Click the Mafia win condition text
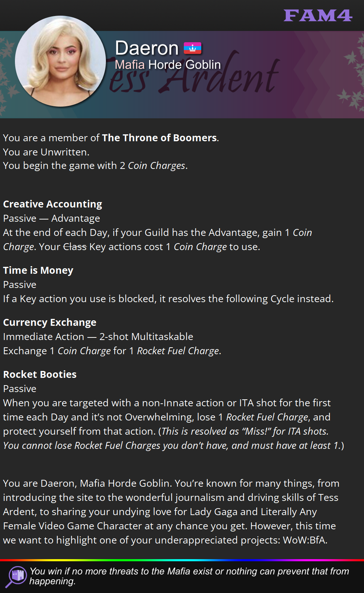Viewport: 364px width, 593px height. 189,576
